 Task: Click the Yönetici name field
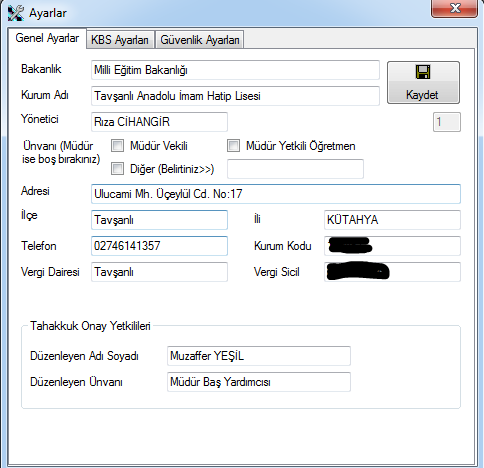tap(159, 122)
